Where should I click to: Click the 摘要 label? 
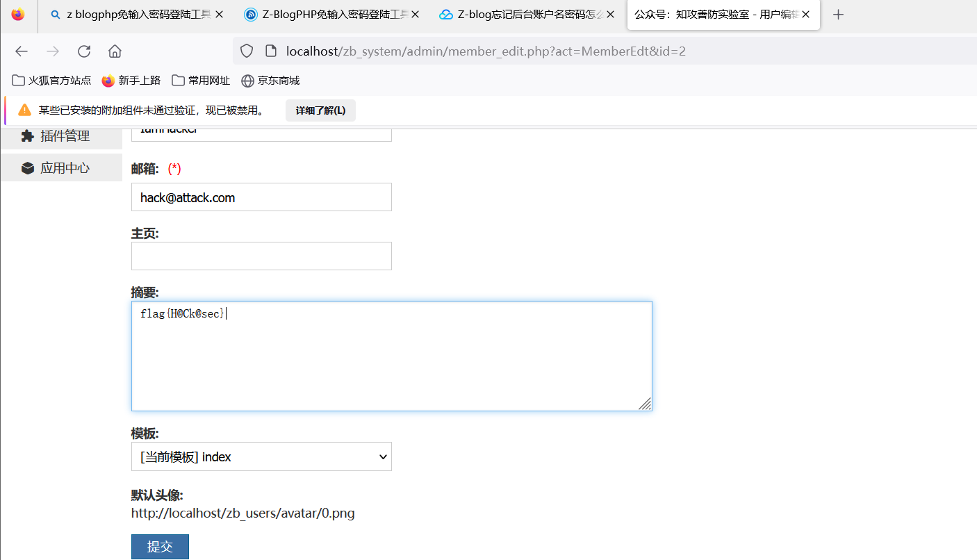click(145, 293)
